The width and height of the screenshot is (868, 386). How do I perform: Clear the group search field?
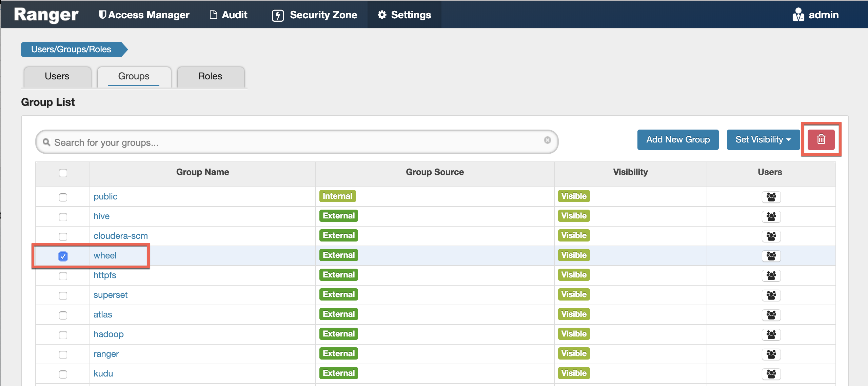[x=547, y=140]
